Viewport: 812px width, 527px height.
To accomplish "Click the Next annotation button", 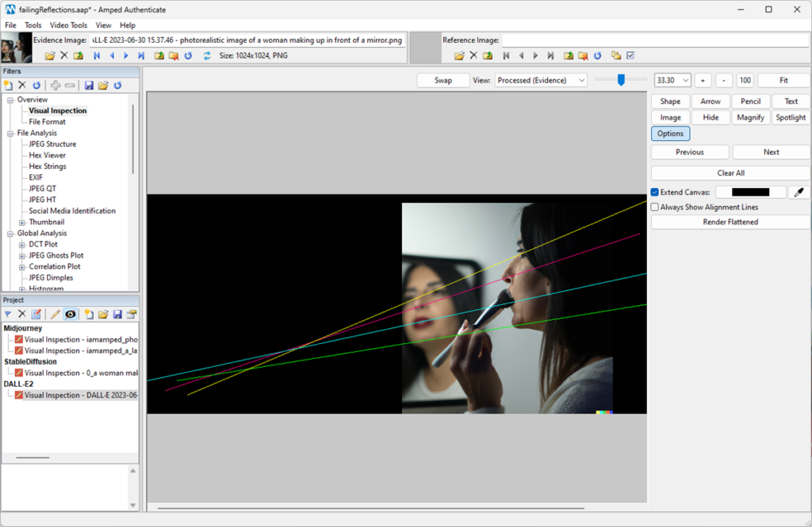I will pos(771,152).
